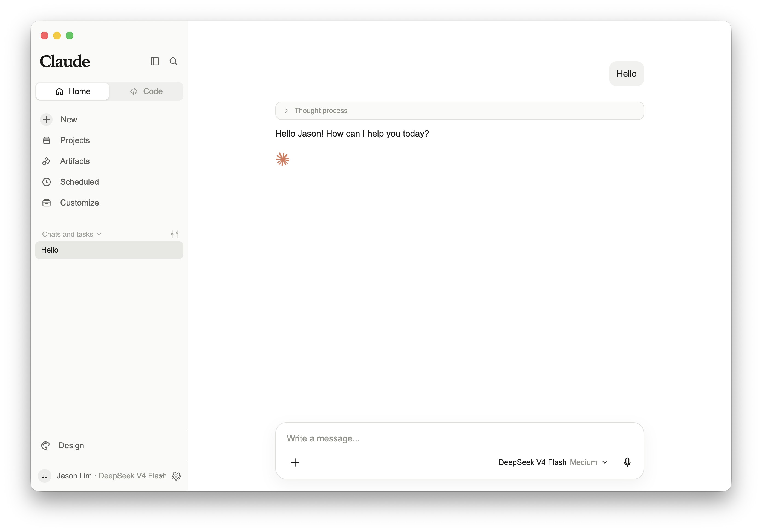This screenshot has height=532, width=762.
Task: Open search with the magnifier icon
Action: pyautogui.click(x=173, y=61)
